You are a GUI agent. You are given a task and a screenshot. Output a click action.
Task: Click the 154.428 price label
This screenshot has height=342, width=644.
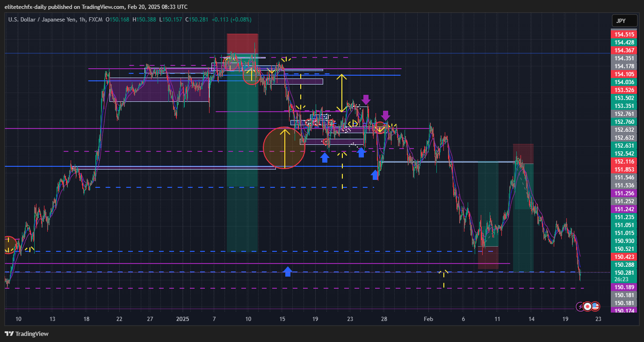[x=624, y=43]
